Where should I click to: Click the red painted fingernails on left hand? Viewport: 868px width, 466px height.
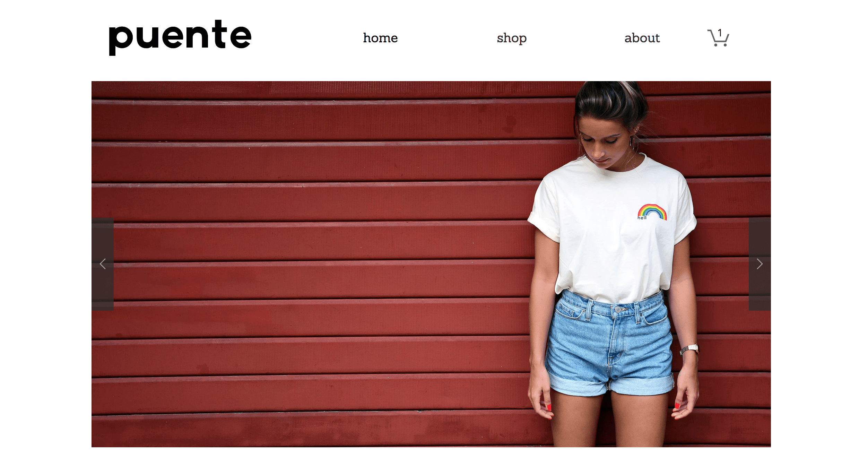coord(549,407)
